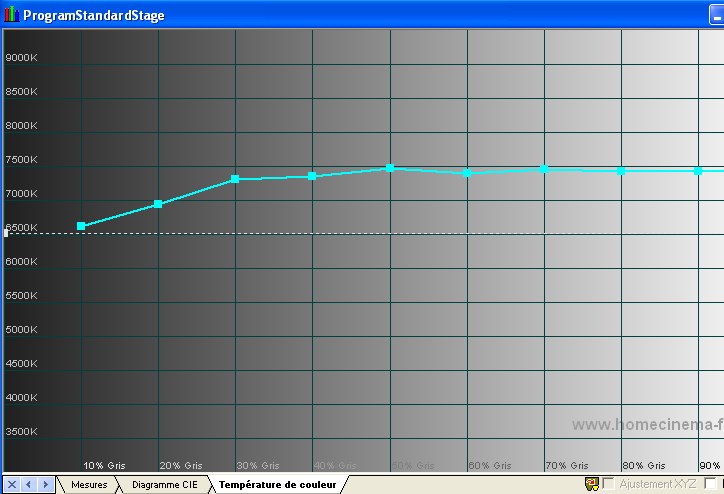Click the 7500K axis label
The width and height of the screenshot is (724, 494).
point(21,160)
